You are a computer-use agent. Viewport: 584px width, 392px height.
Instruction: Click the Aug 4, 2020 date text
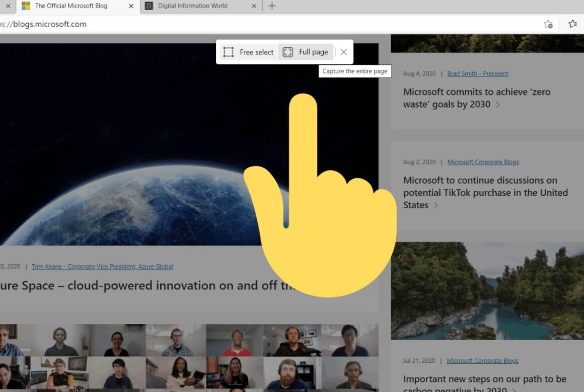click(x=419, y=73)
